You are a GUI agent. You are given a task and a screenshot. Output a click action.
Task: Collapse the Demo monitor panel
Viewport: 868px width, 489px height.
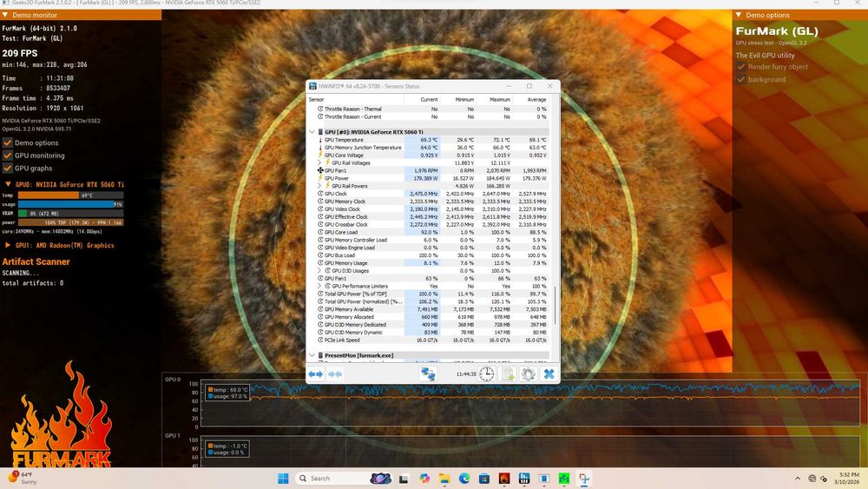5,15
